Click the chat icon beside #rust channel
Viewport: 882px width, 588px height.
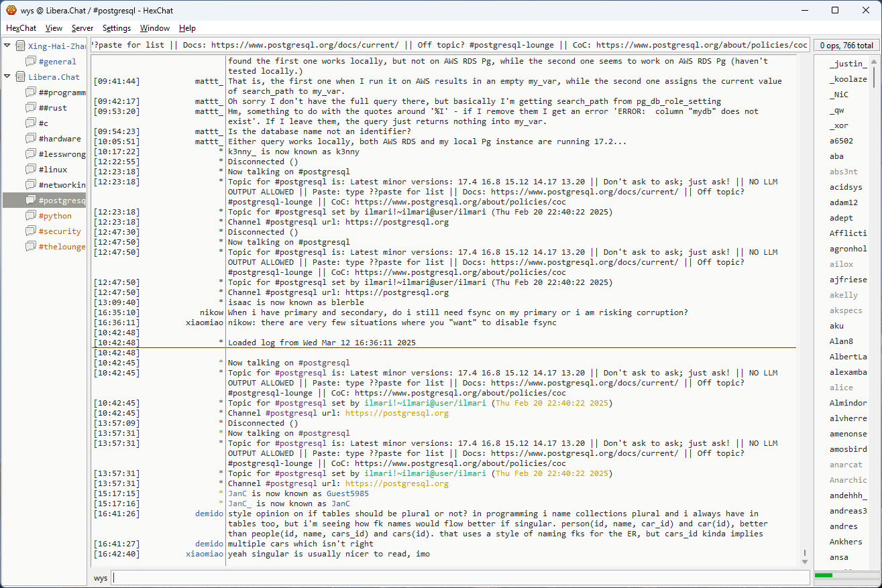[x=31, y=108]
